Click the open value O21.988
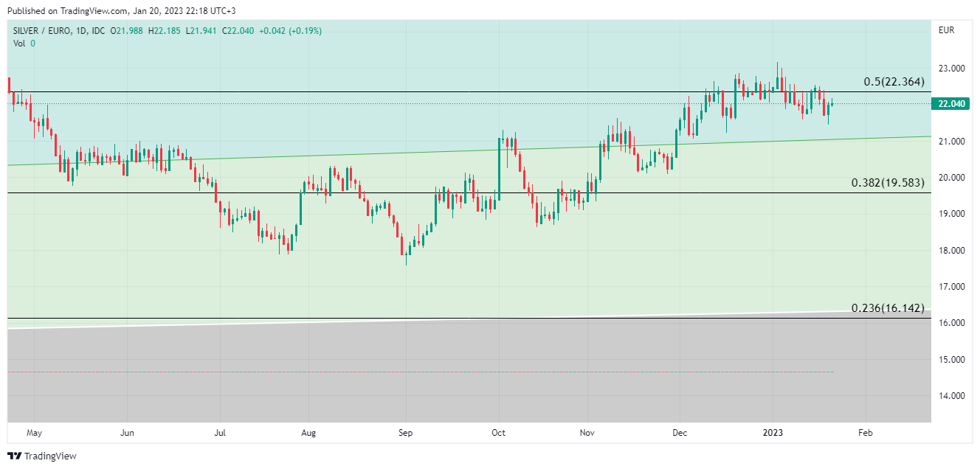Viewport: 980px width, 469px height. [x=127, y=31]
